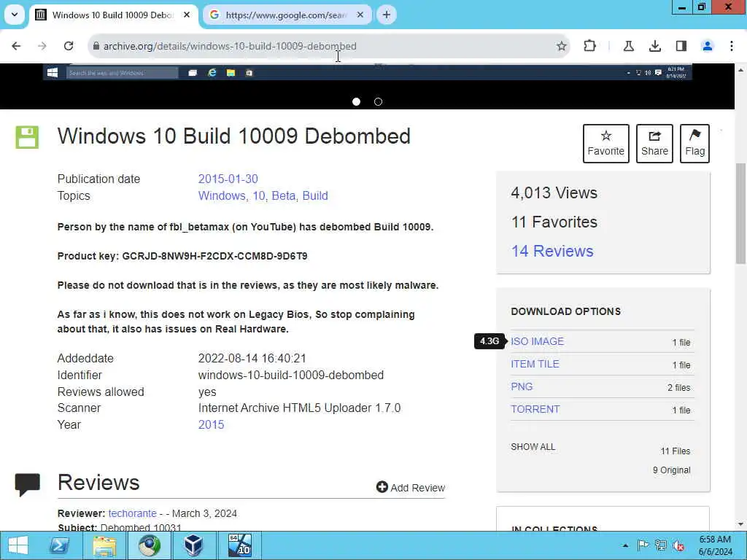The image size is (747, 560).
Task: Open the Windows topic link
Action: point(222,195)
